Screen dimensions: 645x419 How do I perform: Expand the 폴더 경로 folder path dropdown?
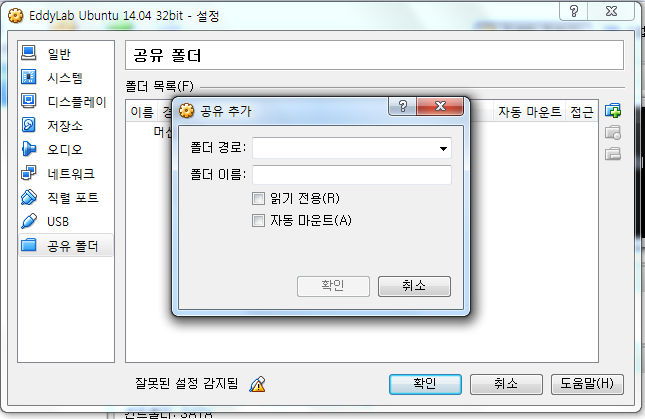[x=443, y=148]
